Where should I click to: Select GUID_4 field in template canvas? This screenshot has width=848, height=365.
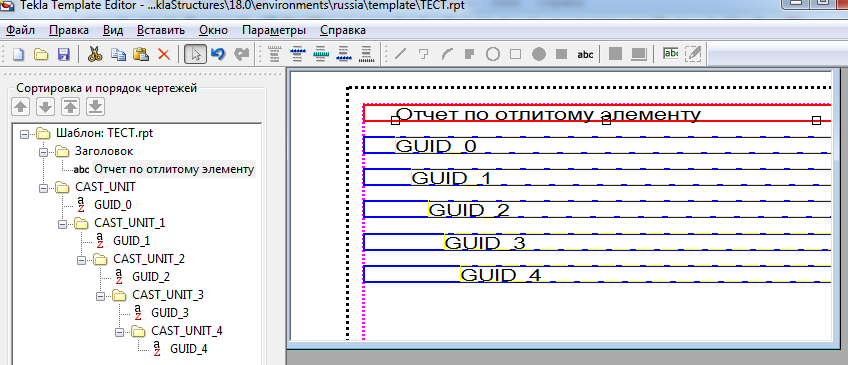pyautogui.click(x=500, y=275)
